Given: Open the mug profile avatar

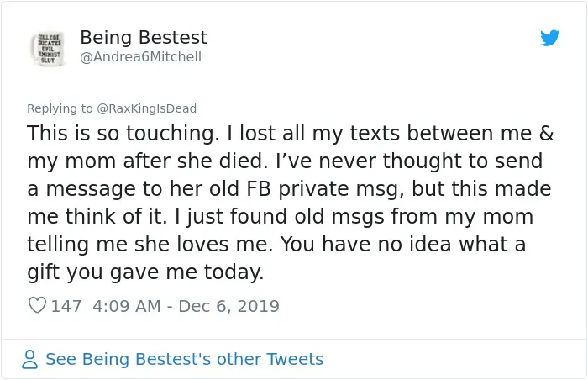Looking at the screenshot, I should pos(47,49).
